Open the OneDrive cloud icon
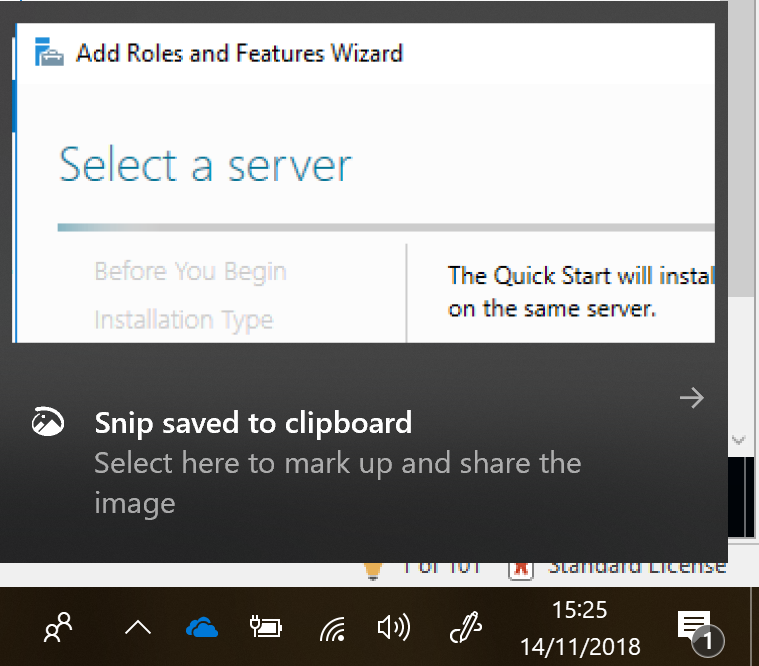Viewport: 759px width, 666px height. (202, 628)
